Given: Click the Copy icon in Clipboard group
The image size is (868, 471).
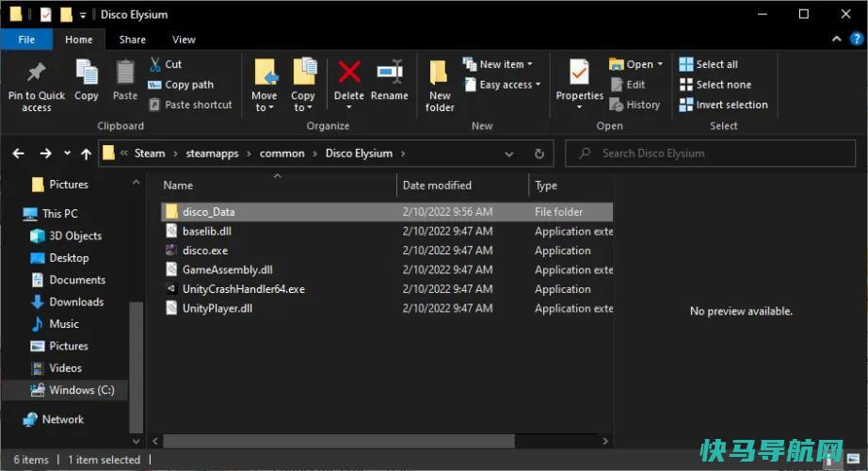Looking at the screenshot, I should (x=87, y=73).
